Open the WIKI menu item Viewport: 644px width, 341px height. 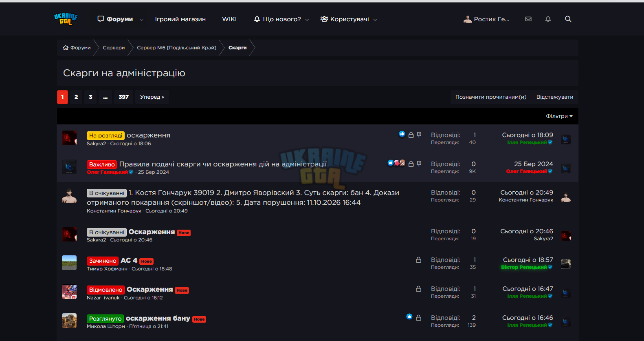(229, 19)
